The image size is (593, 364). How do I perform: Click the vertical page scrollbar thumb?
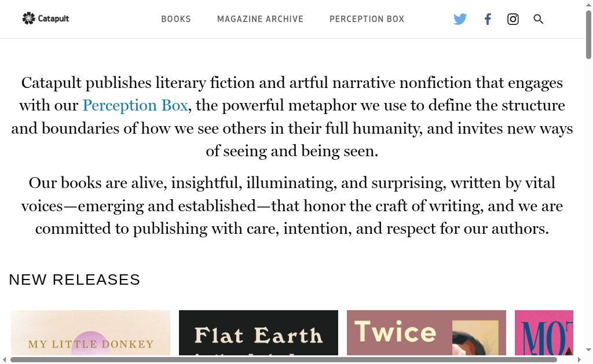588,34
